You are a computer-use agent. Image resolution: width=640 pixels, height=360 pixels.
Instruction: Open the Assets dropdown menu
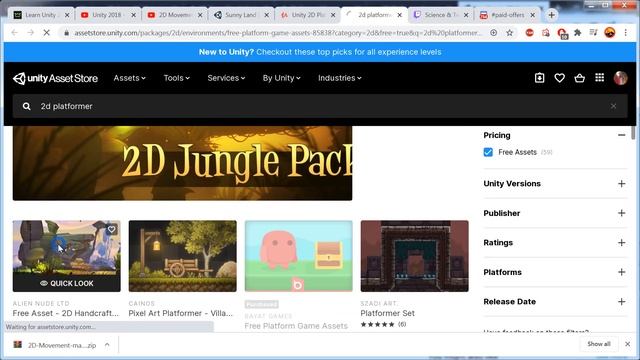pos(129,78)
